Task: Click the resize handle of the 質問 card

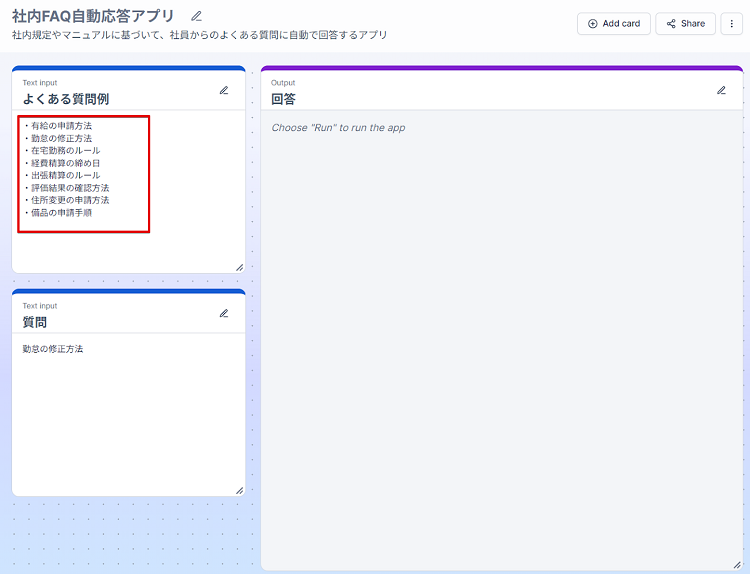Action: tap(240, 491)
